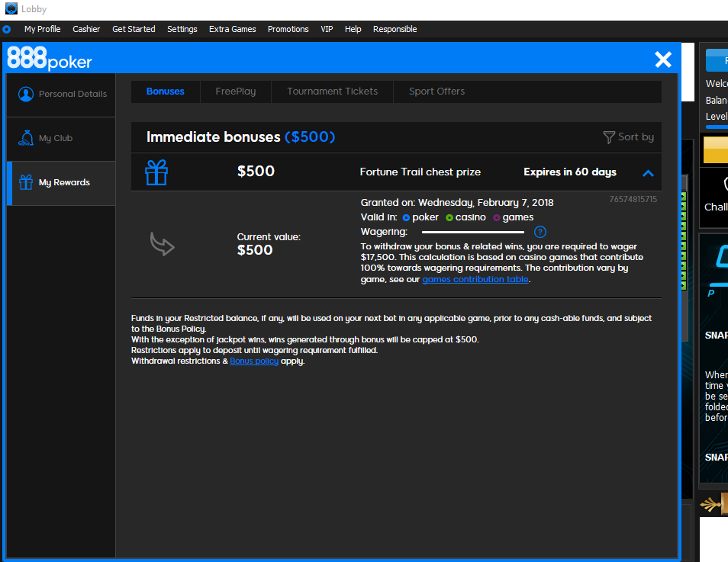The image size is (728, 562).
Task: Select My Rewards gift icon in sidebar
Action: pyautogui.click(x=26, y=182)
